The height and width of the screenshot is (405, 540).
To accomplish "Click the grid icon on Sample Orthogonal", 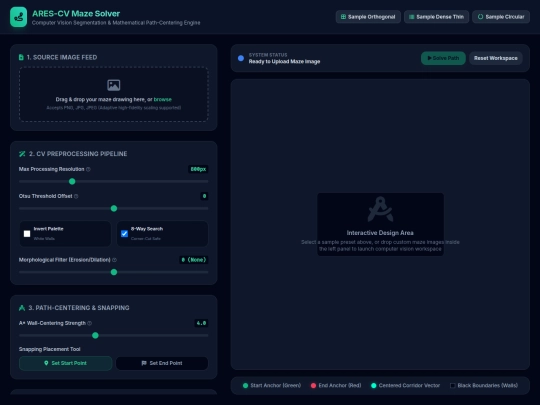I will pyautogui.click(x=343, y=17).
